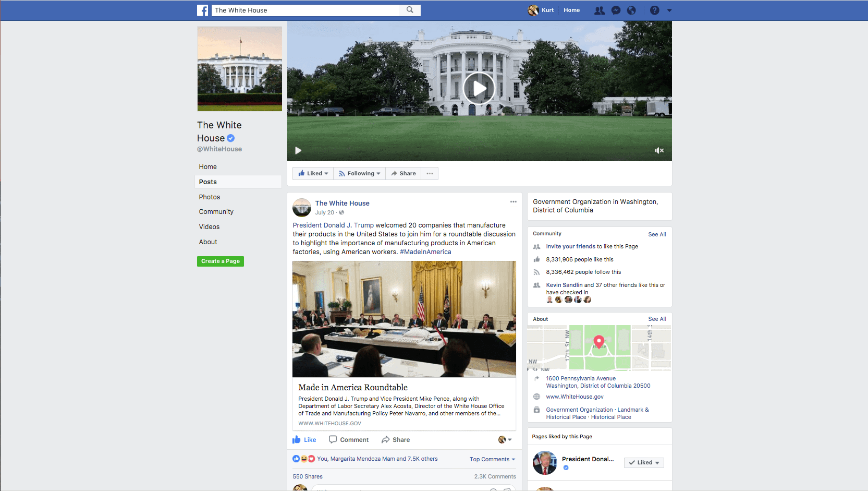This screenshot has width=868, height=491.
Task: Open the Quick Help question mark icon
Action: (x=655, y=10)
